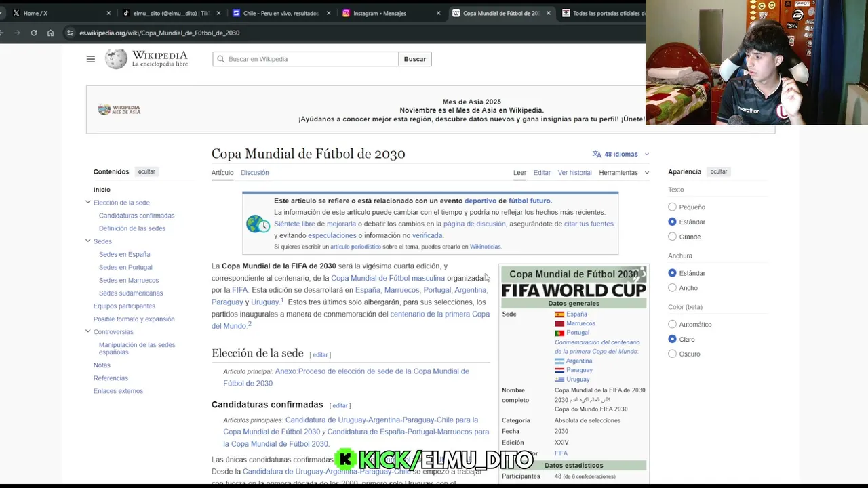Open the FIFA link in intro paragraph

tap(240, 290)
